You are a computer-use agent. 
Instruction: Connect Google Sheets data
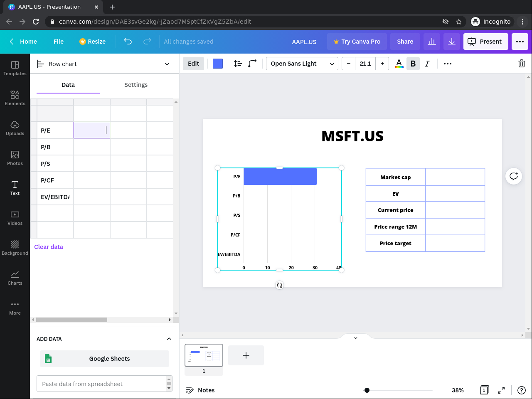pos(104,359)
